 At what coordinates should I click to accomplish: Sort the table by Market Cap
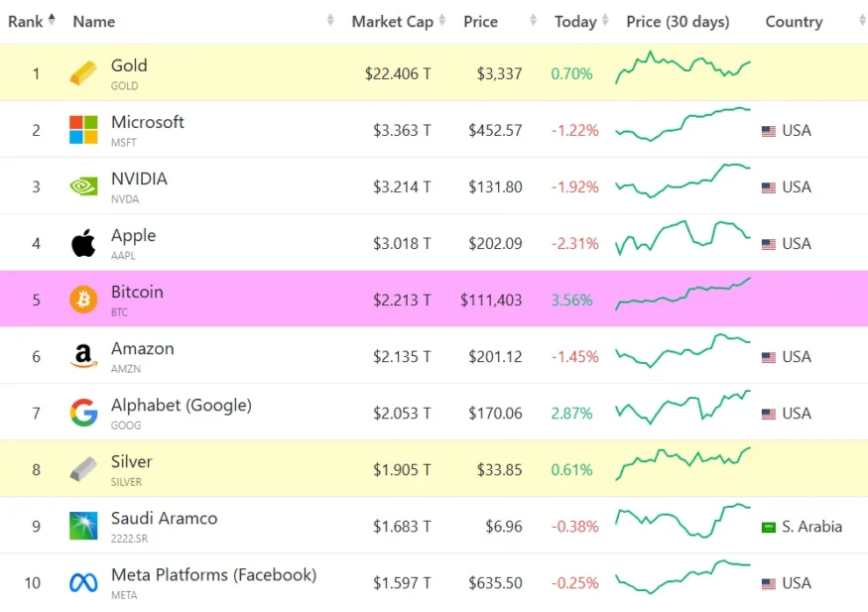(399, 21)
